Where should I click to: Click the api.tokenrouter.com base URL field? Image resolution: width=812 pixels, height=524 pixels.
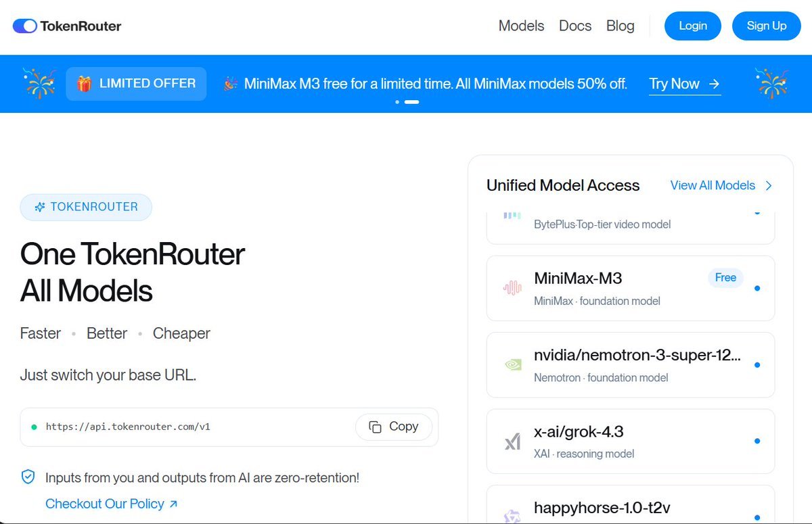click(x=229, y=427)
